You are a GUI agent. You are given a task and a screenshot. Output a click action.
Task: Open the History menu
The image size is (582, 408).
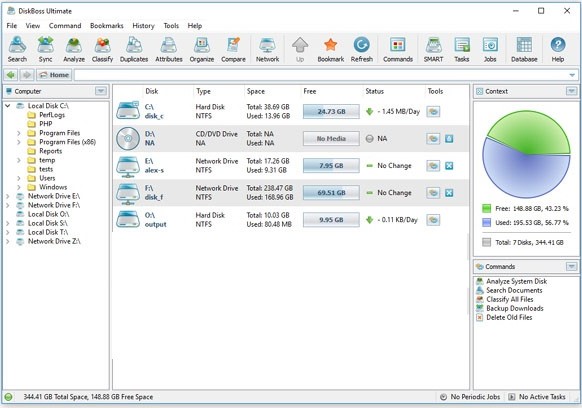coord(143,26)
